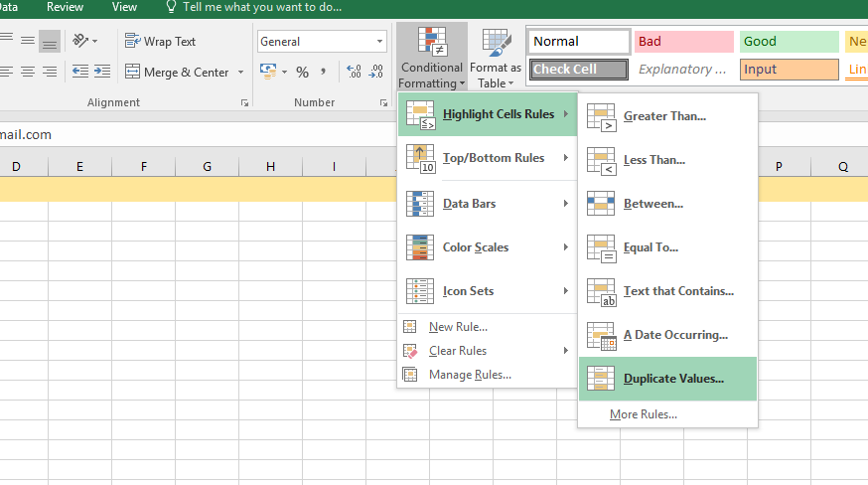
Task: Toggle Wrap Text on
Action: [160, 42]
